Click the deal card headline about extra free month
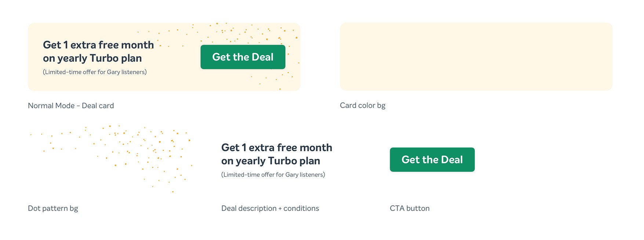This screenshot has width=644, height=240. [98, 51]
